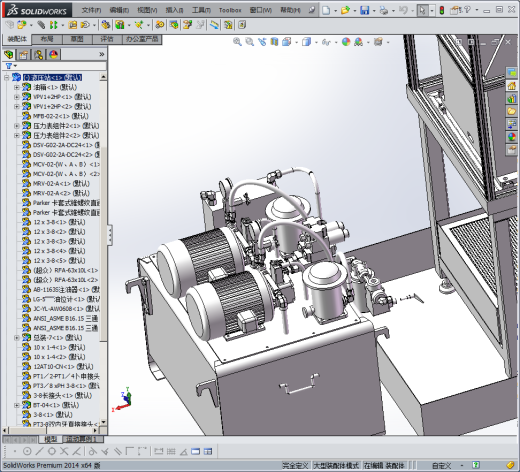Click the Save floppy disk icon
The image size is (520, 472).
(x=364, y=10)
